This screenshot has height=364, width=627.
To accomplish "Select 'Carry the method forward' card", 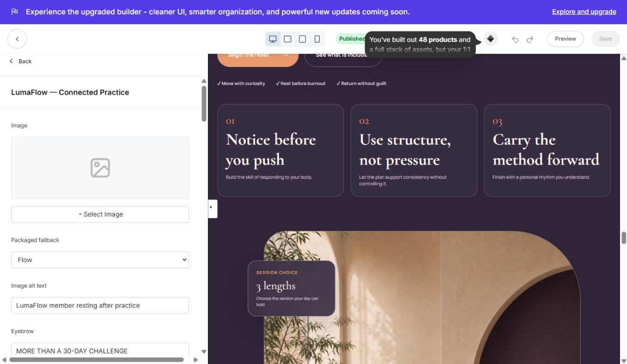I will (x=547, y=150).
